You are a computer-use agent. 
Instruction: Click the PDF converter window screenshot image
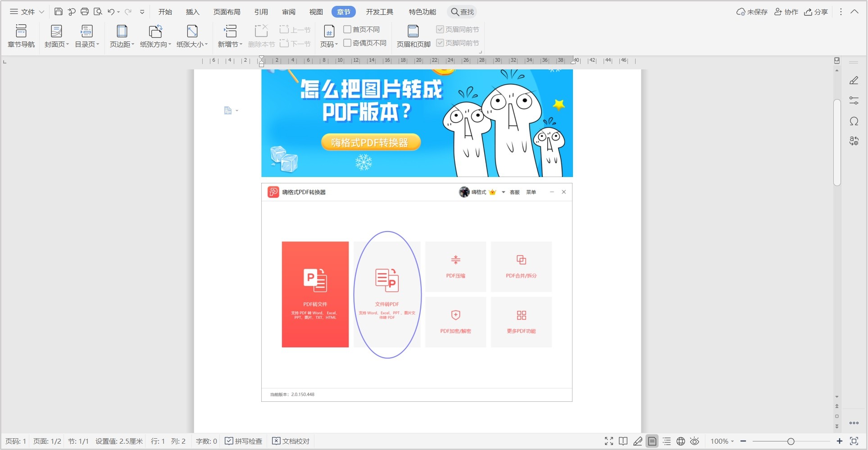pos(417,292)
